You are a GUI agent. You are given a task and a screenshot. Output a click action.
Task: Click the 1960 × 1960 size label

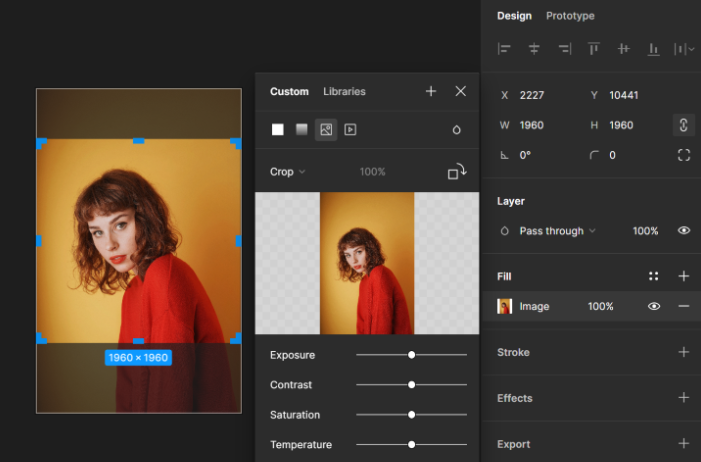pyautogui.click(x=138, y=358)
